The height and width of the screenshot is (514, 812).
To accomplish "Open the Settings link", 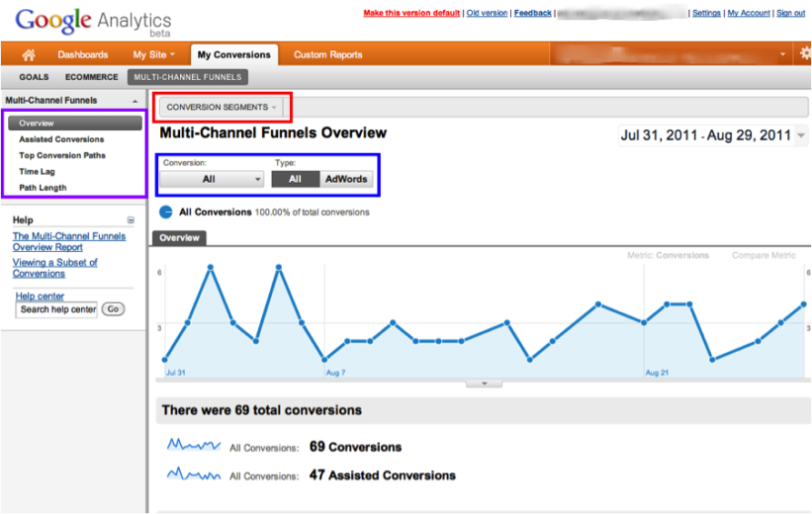I will pyautogui.click(x=706, y=13).
